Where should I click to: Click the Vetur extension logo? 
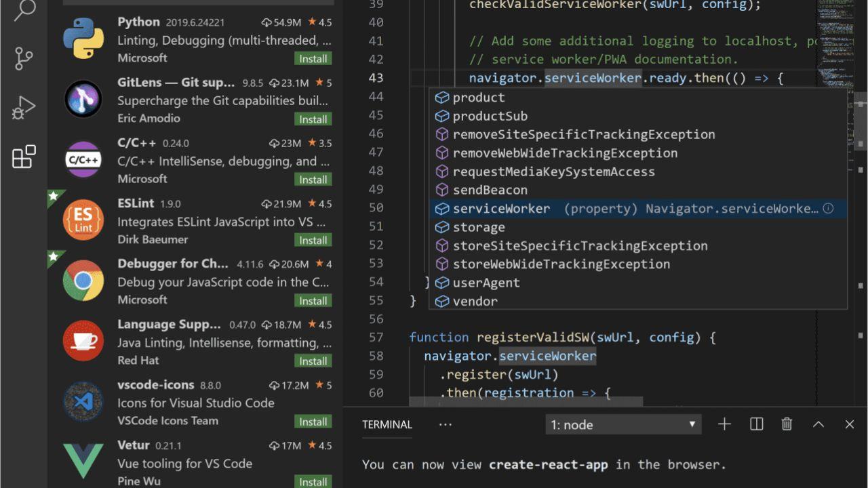tap(83, 460)
